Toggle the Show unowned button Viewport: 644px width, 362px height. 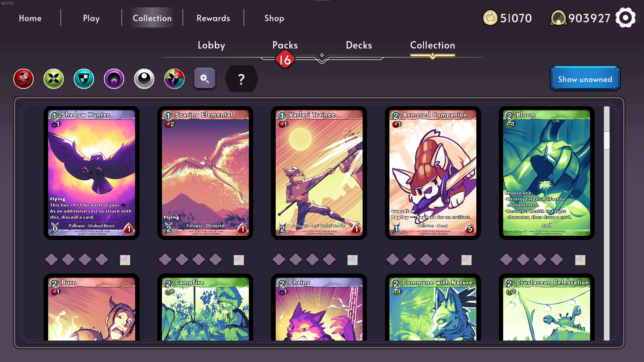click(585, 79)
